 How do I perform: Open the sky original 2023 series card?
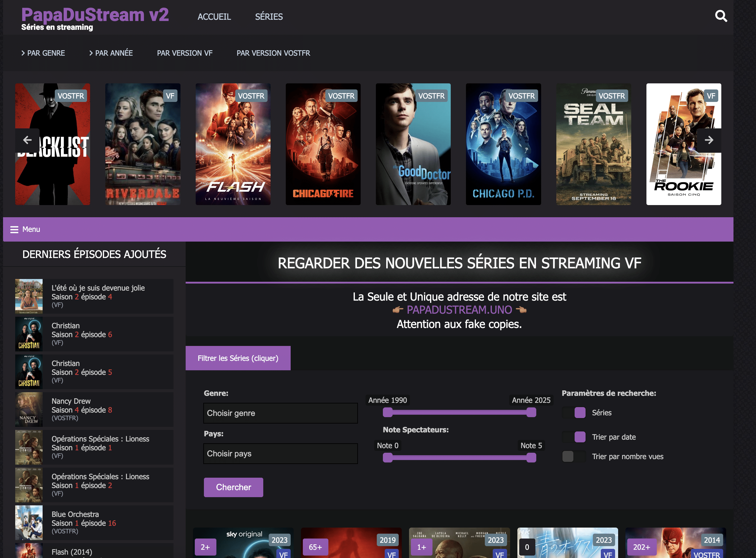(243, 543)
